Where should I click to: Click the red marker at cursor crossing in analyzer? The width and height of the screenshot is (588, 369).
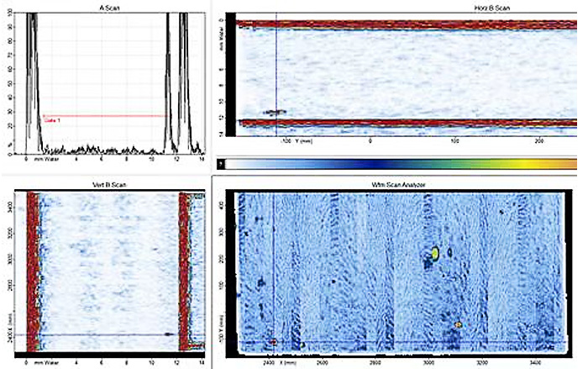point(274,341)
